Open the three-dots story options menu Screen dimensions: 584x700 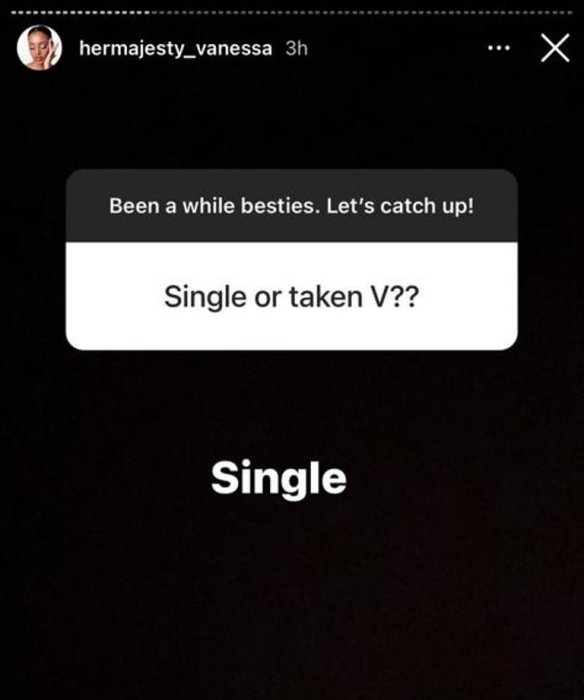(x=499, y=48)
